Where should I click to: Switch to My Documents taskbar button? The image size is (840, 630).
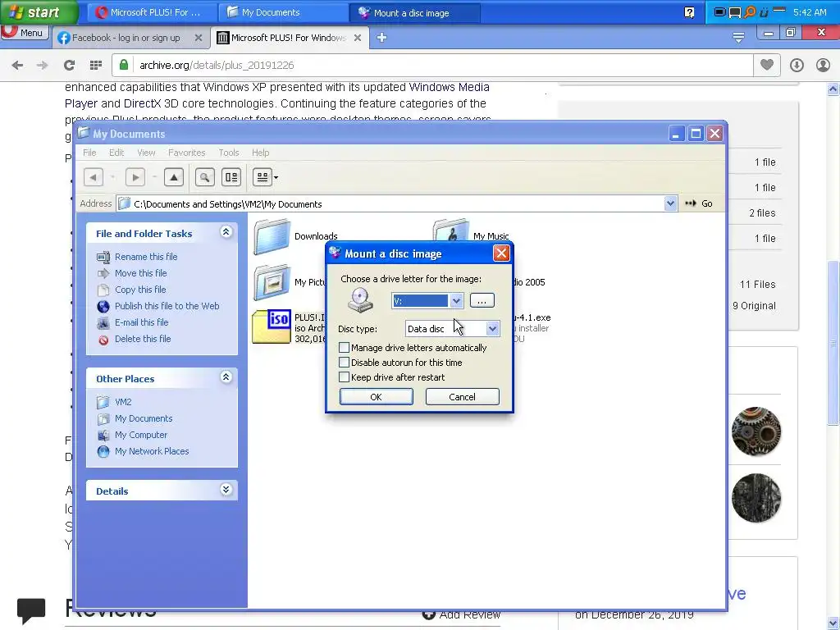(281, 12)
